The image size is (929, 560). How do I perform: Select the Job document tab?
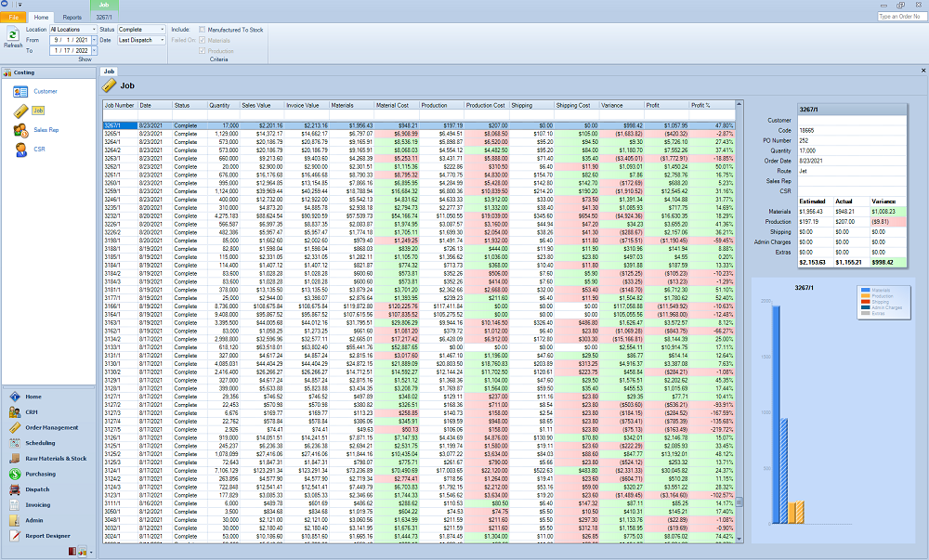[x=109, y=71]
